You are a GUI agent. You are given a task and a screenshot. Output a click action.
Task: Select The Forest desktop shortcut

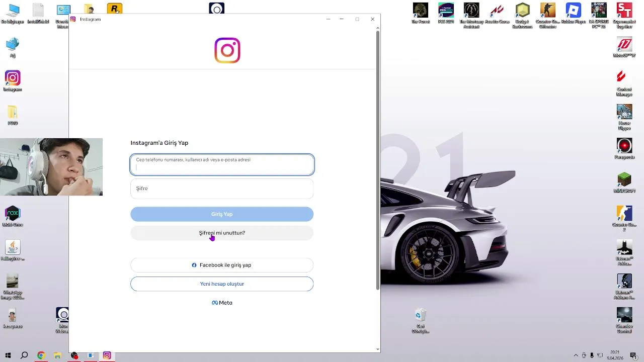pos(421,14)
